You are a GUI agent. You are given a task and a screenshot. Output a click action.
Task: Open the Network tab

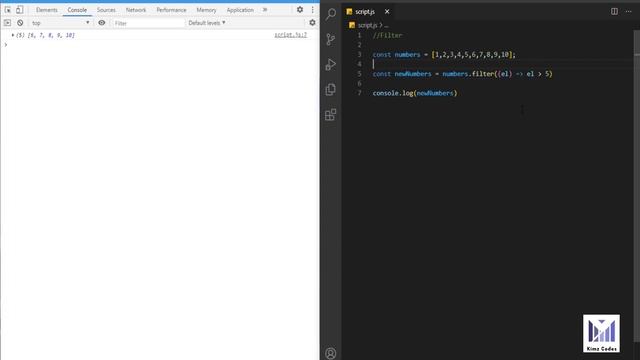coord(136,10)
